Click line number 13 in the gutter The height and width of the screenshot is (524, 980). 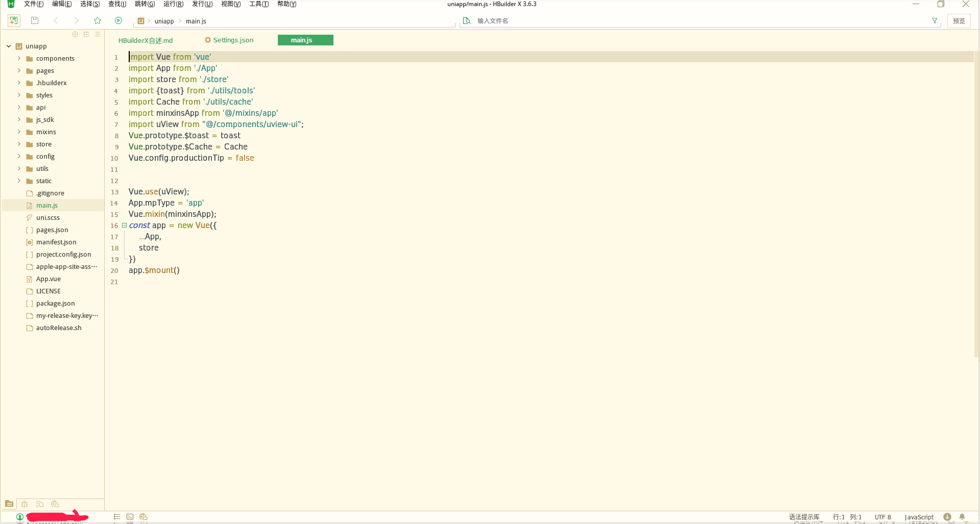coord(114,192)
